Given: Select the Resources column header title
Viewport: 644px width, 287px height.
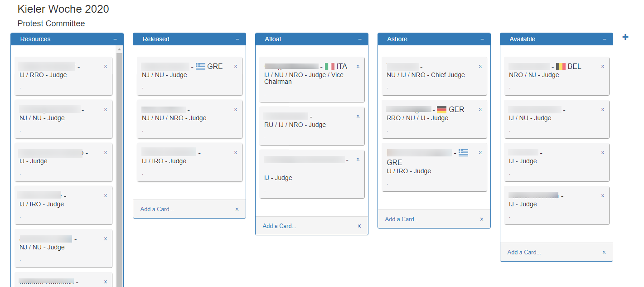Looking at the screenshot, I should pyautogui.click(x=35, y=39).
